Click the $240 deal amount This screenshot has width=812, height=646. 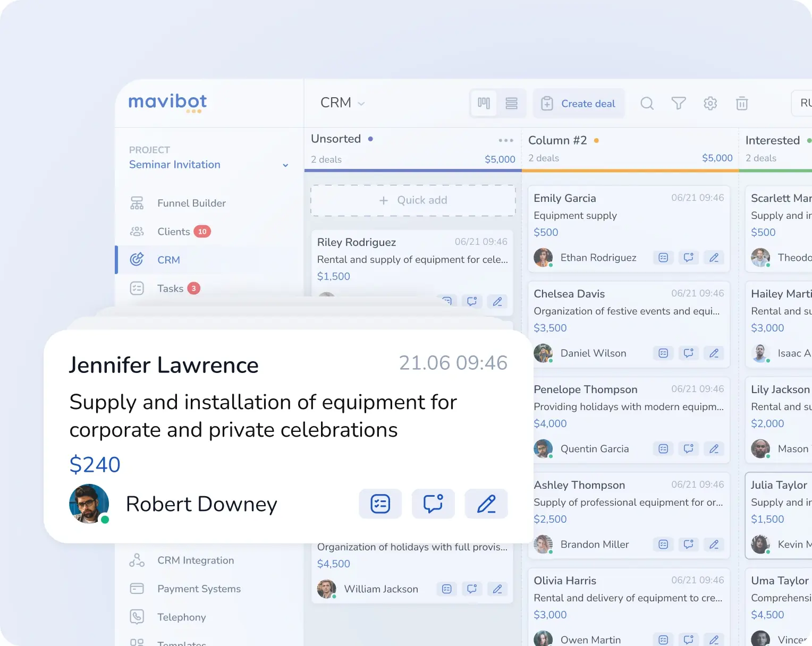tap(95, 465)
